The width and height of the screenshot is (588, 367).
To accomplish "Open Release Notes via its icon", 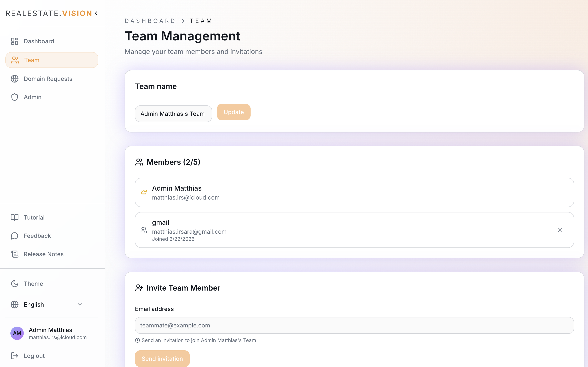I will tap(15, 254).
